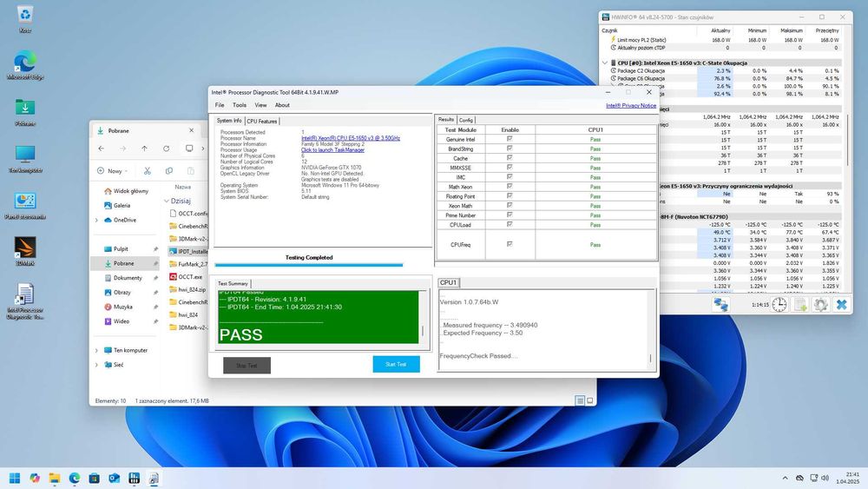The image size is (868, 489).
Task: Open Copilot from taskbar
Action: [35, 478]
